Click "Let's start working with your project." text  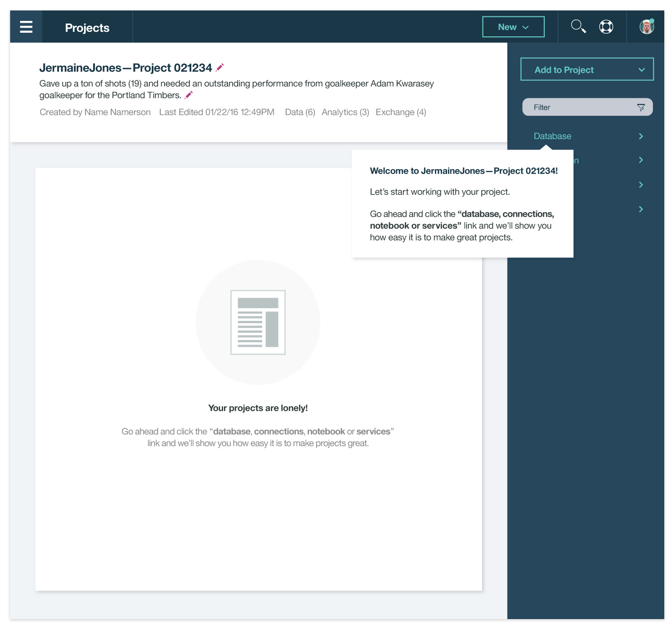pyautogui.click(x=440, y=192)
